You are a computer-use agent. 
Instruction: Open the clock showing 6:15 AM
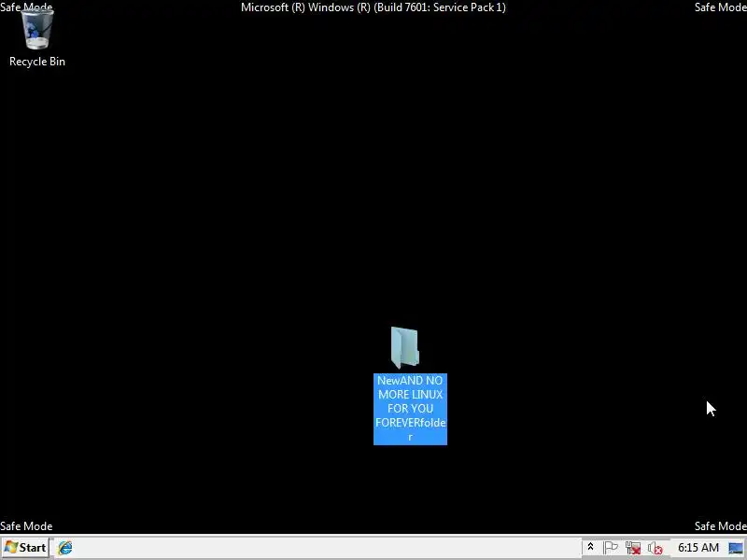click(698, 548)
